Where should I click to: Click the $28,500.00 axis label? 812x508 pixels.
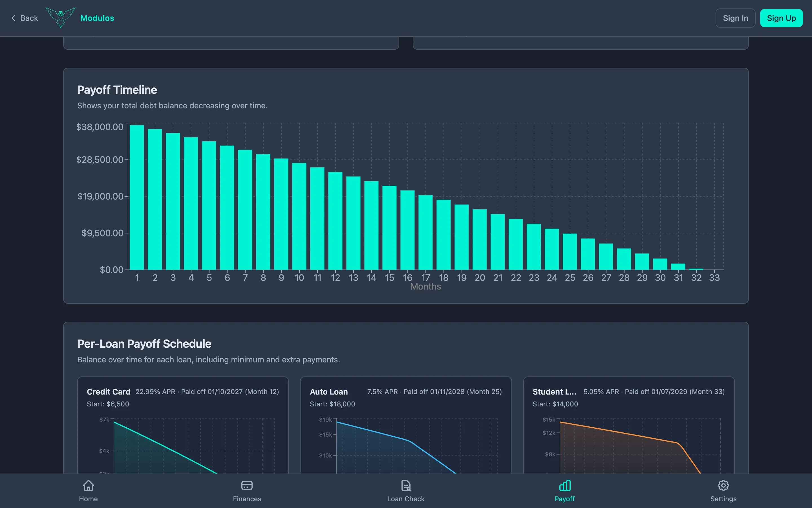click(x=100, y=159)
